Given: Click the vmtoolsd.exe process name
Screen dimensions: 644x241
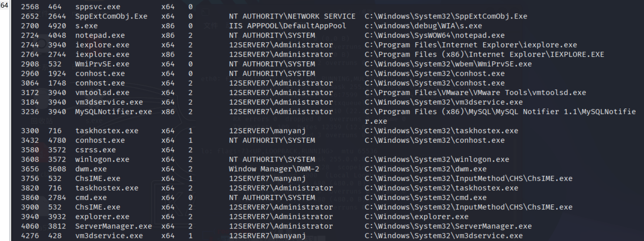Looking at the screenshot, I should 102,93.
